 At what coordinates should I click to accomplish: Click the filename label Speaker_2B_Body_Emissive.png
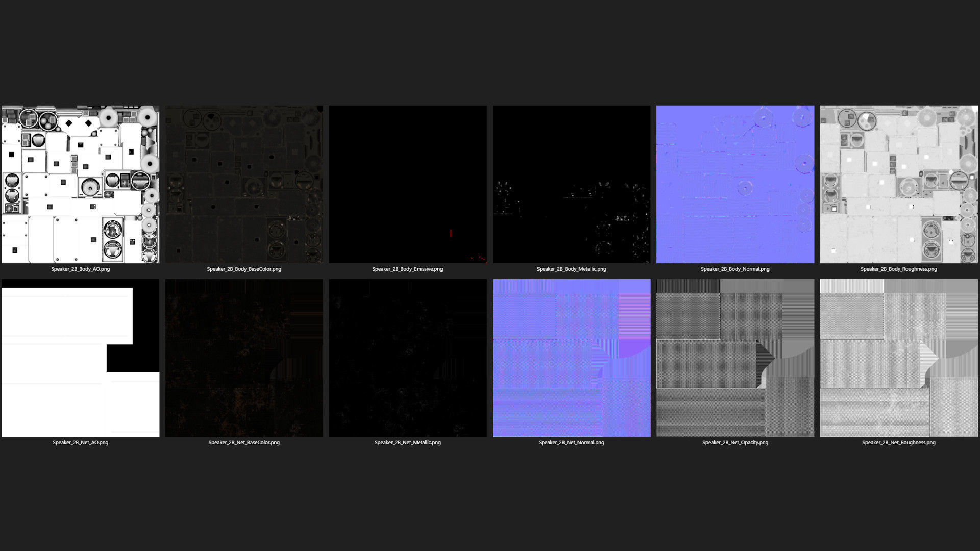pyautogui.click(x=407, y=269)
